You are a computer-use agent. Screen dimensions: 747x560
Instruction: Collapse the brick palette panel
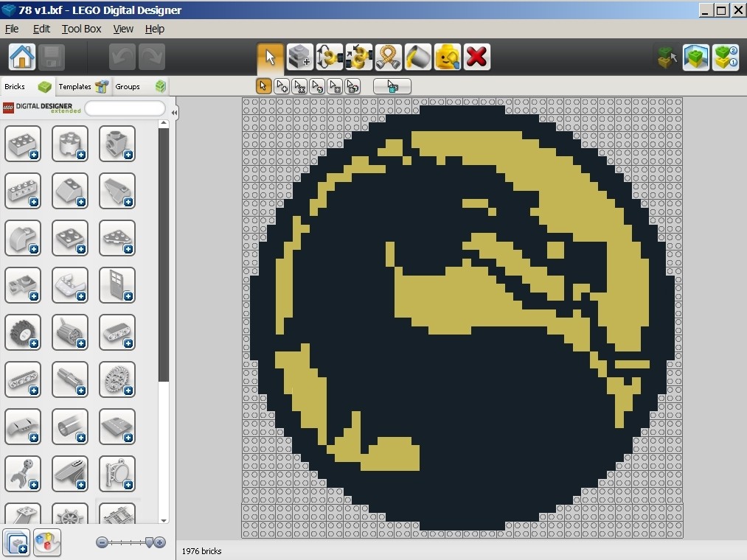(174, 113)
